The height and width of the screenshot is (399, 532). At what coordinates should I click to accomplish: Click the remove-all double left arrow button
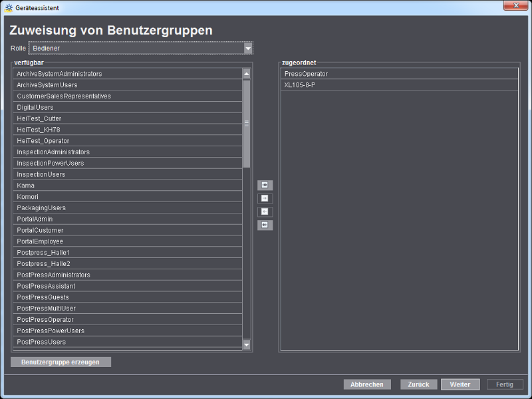[x=265, y=225]
